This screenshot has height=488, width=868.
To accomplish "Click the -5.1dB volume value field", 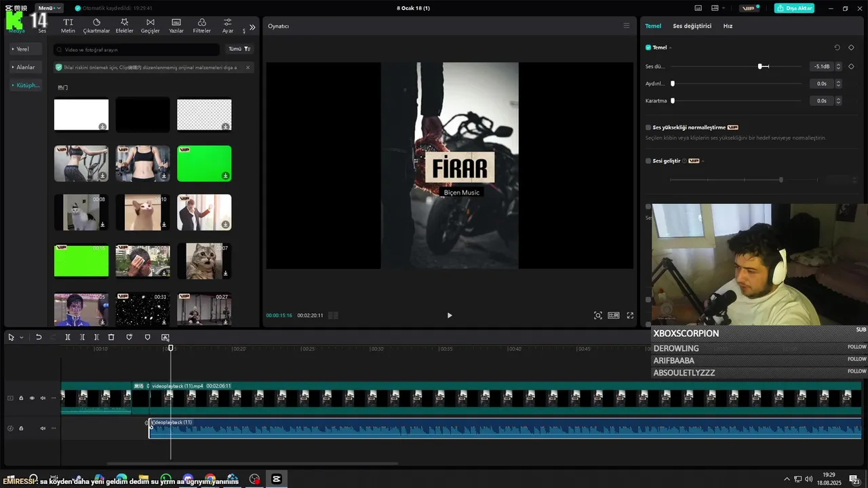I will point(821,66).
